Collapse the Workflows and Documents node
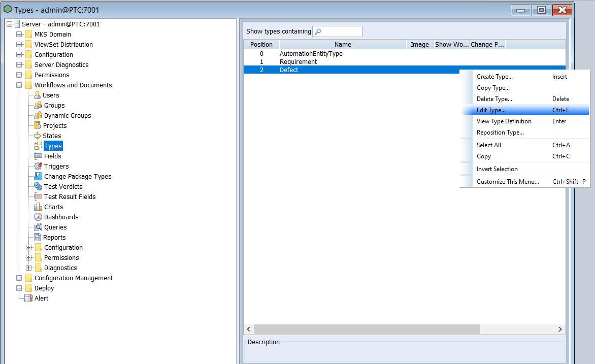595x364 pixels. [x=19, y=85]
